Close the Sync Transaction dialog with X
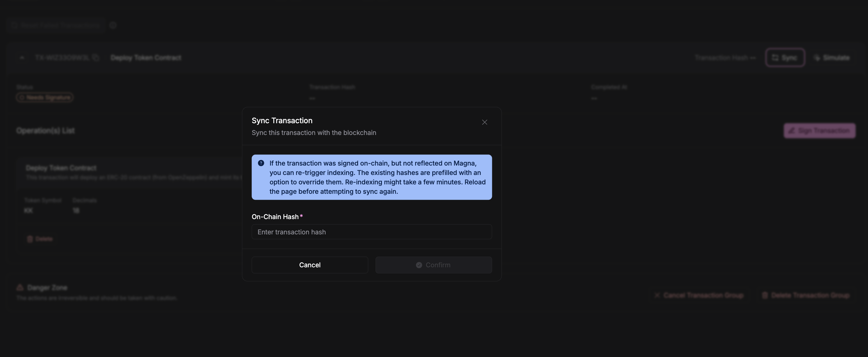 pos(484,122)
